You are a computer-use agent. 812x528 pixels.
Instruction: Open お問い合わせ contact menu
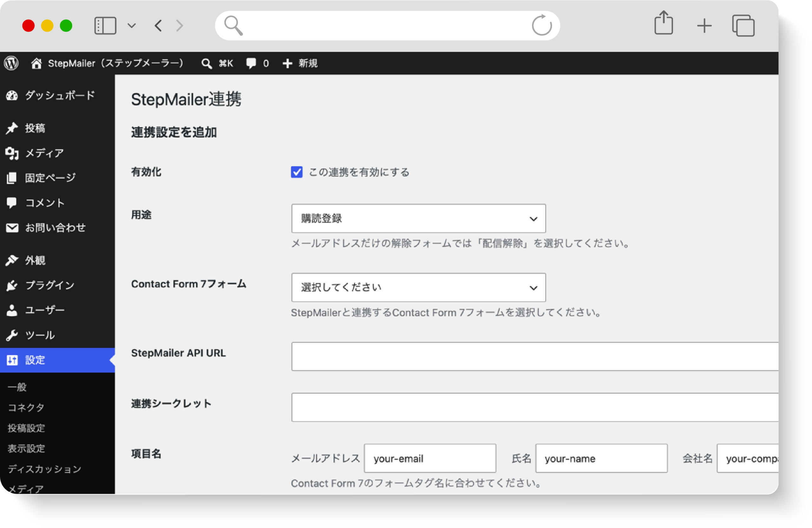[x=57, y=227]
